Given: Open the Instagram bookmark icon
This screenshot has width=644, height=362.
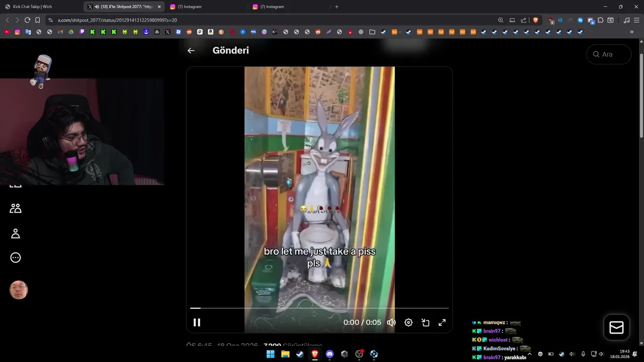Looking at the screenshot, I should (18, 32).
